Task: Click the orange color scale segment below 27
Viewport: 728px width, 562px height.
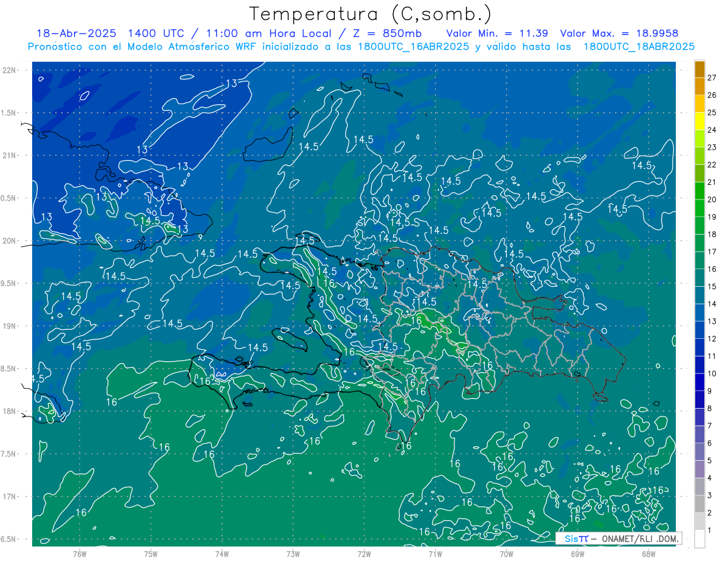Action: (x=699, y=87)
